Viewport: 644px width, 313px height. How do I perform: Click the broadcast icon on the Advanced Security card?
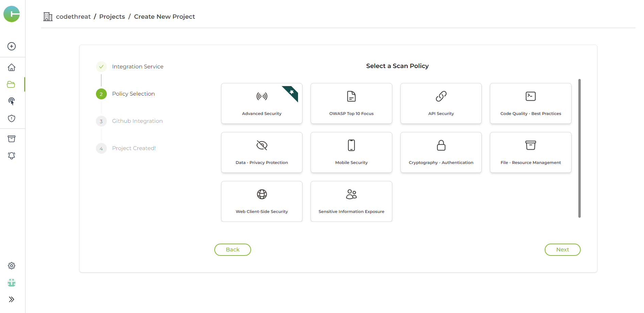[262, 96]
